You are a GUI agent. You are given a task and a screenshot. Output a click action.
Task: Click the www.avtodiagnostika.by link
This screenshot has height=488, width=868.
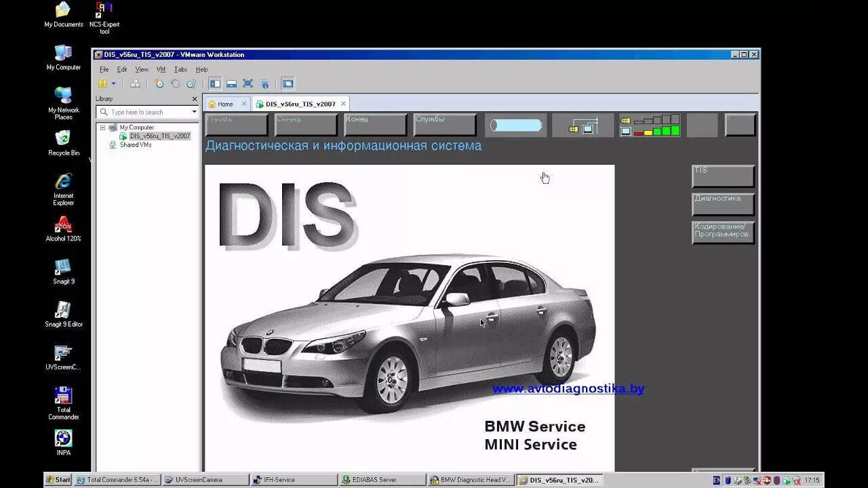click(x=568, y=389)
